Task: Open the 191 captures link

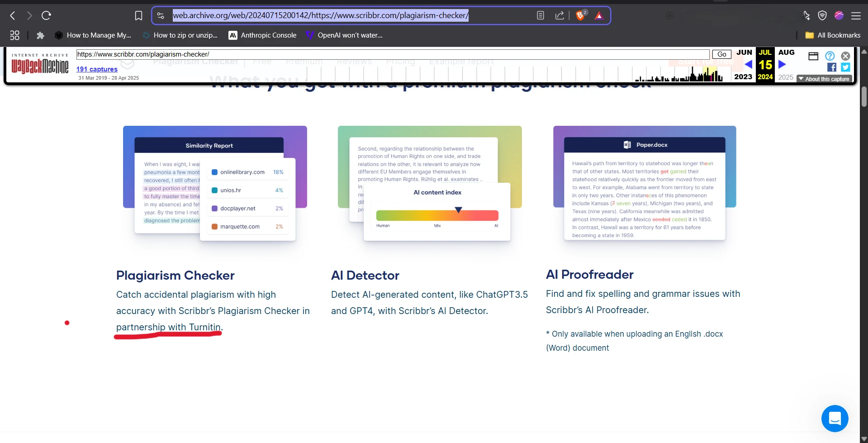Action: pyautogui.click(x=97, y=69)
